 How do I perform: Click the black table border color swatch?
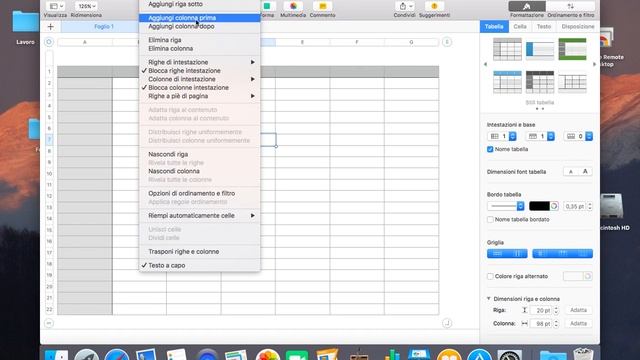click(x=539, y=206)
